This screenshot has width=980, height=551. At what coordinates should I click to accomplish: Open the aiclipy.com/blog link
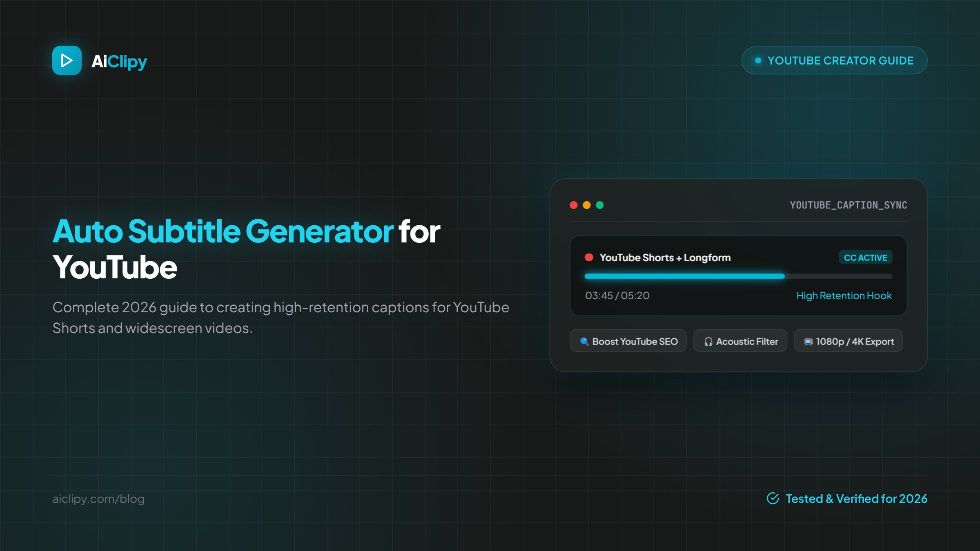[98, 499]
